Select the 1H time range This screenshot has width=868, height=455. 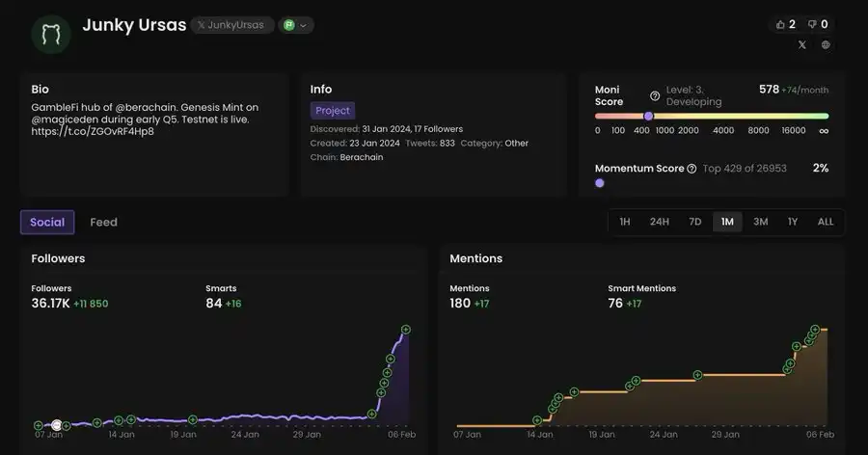coord(625,222)
